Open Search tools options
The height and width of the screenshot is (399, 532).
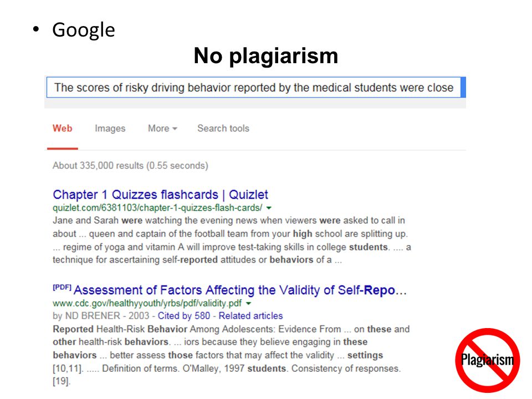[x=223, y=128]
